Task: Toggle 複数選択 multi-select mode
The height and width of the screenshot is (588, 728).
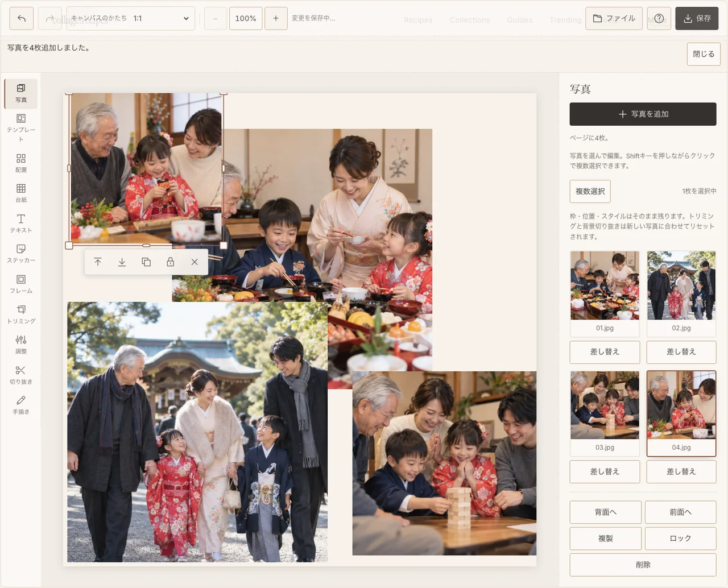Action: (590, 191)
